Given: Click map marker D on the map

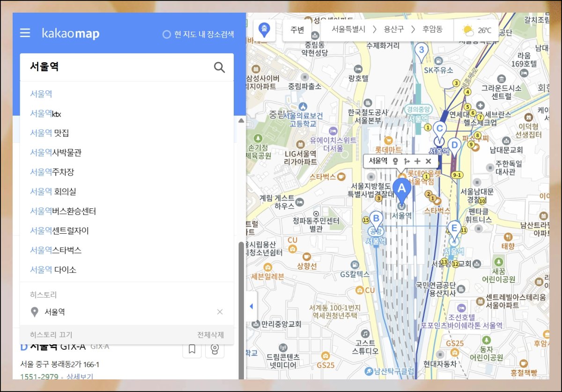Looking at the screenshot, I should click(x=454, y=147).
